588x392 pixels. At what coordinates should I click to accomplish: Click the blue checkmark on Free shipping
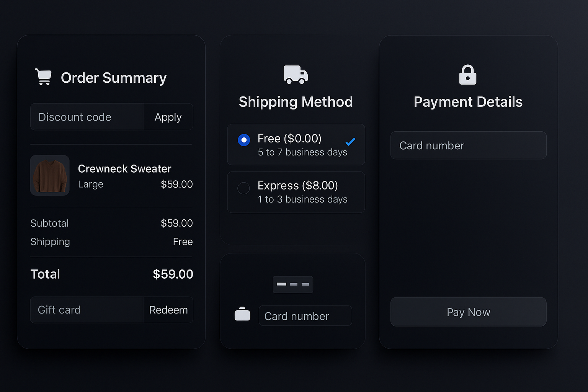point(350,142)
